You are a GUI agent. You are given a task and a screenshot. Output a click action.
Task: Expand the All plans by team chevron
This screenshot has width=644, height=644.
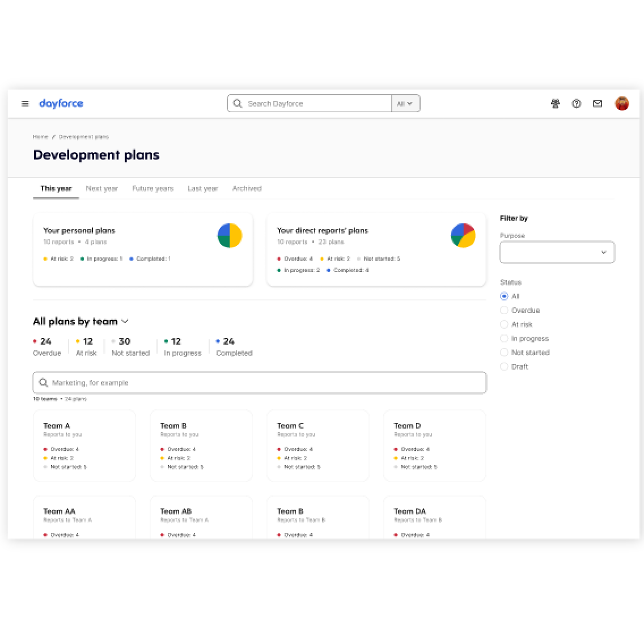pyautogui.click(x=124, y=321)
